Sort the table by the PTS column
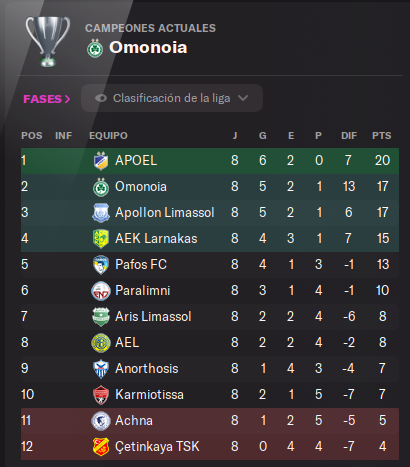This screenshot has height=467, width=410. pyautogui.click(x=382, y=136)
